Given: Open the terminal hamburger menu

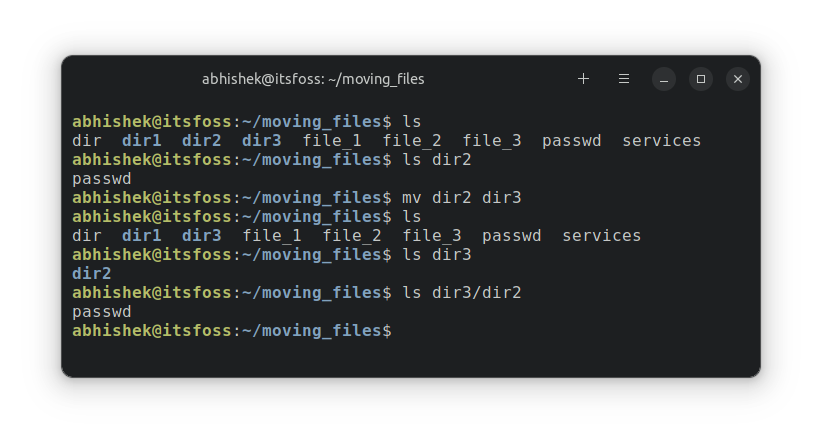Looking at the screenshot, I should [624, 79].
